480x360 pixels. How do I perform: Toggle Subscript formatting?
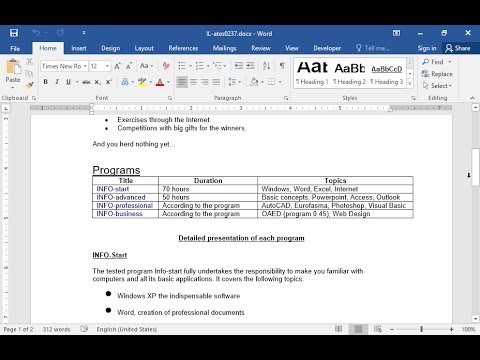point(97,82)
